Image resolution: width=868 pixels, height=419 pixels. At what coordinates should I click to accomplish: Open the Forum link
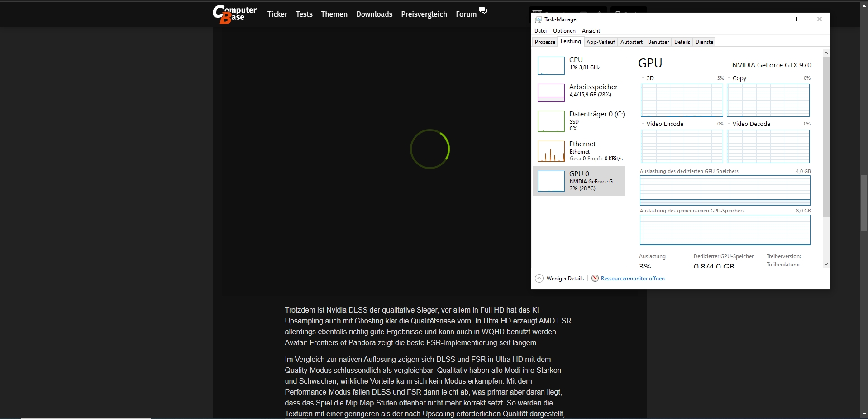tap(466, 14)
